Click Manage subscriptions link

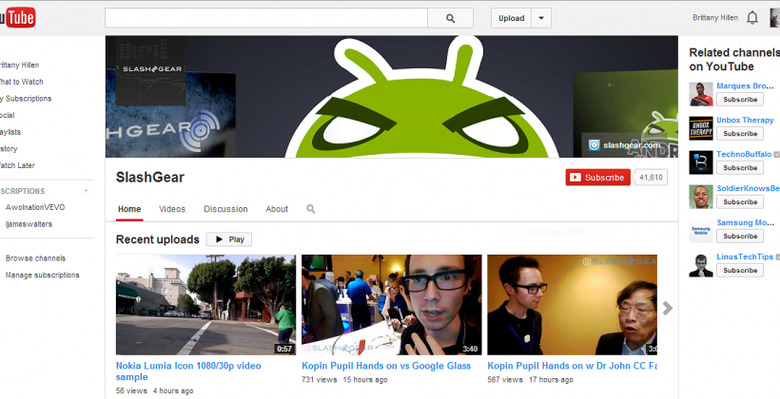[x=42, y=275]
